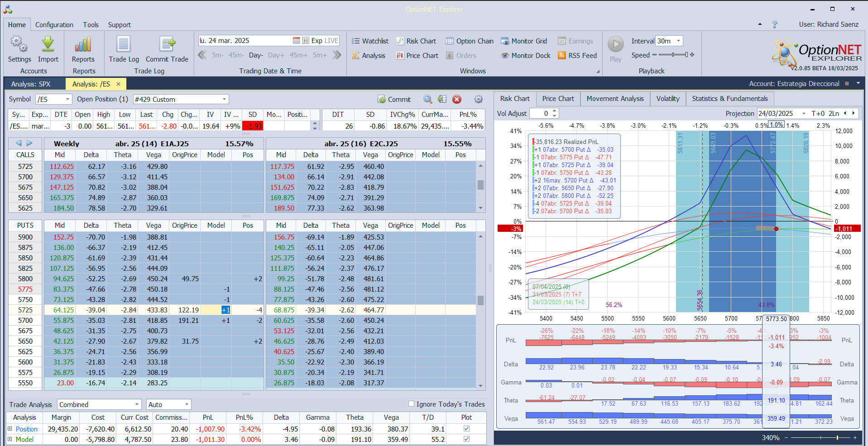Toggle the Exp expiration mode
The height and width of the screenshot is (446, 868).
tap(317, 40)
